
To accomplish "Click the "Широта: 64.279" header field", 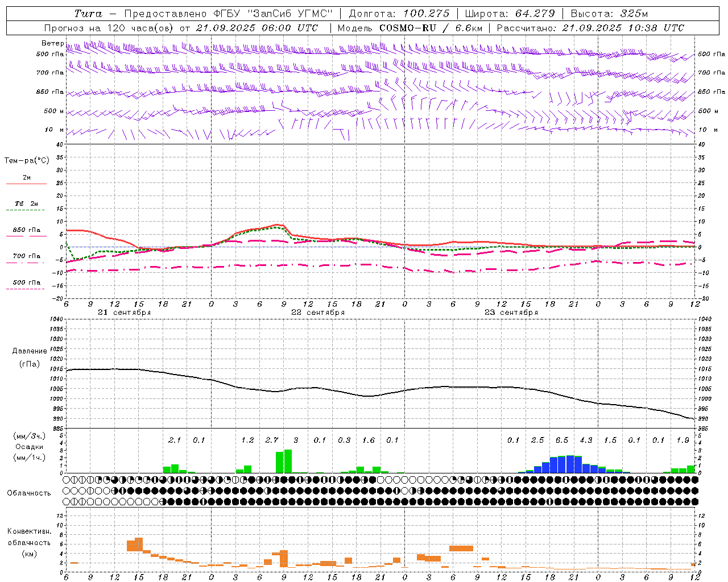I will tap(510, 14).
